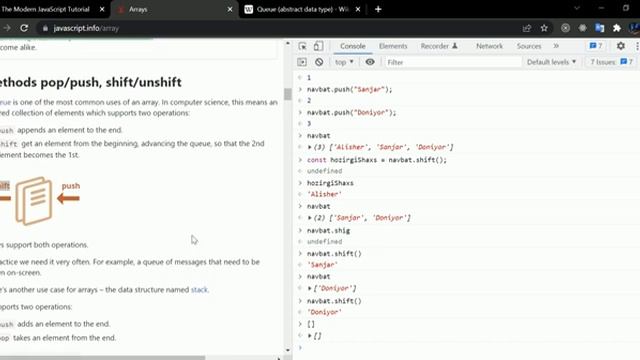Toggle the device toolbar icon

pos(318,46)
